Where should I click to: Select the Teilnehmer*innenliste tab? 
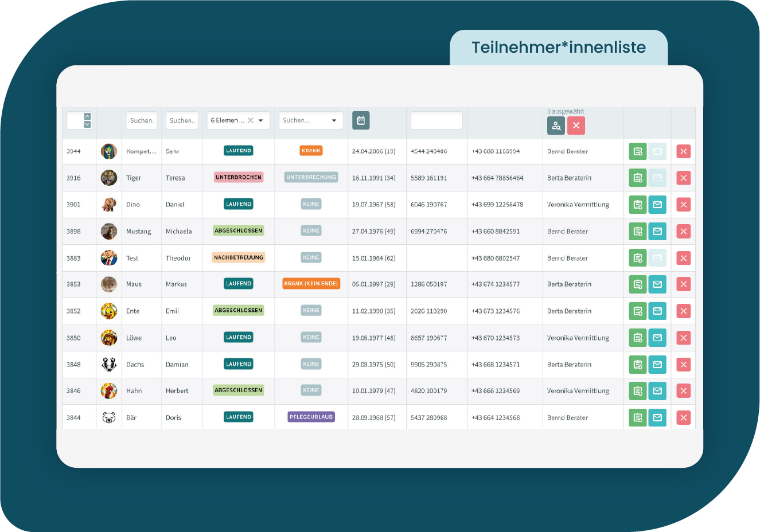pos(558,48)
